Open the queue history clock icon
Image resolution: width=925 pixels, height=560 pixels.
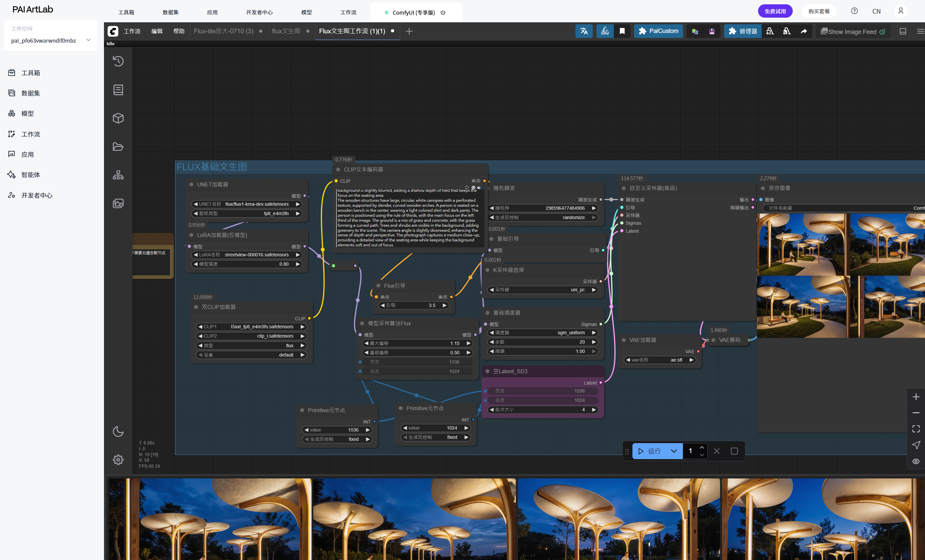118,61
